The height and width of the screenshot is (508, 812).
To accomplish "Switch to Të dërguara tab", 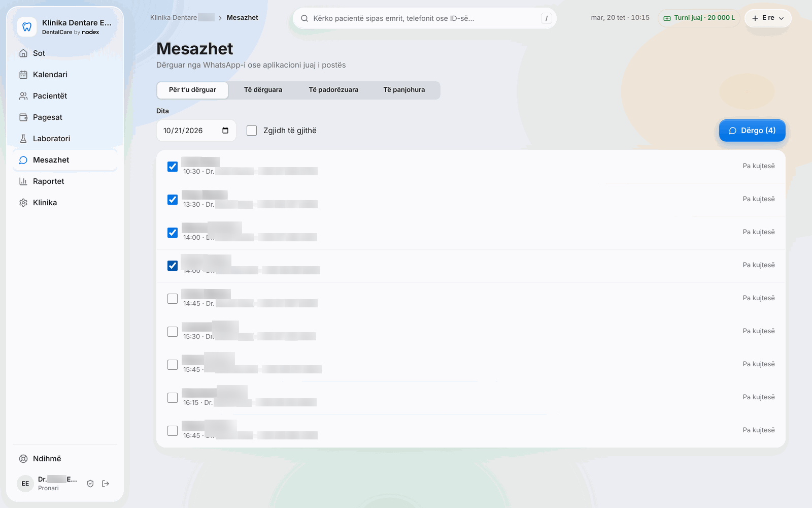I will point(263,90).
